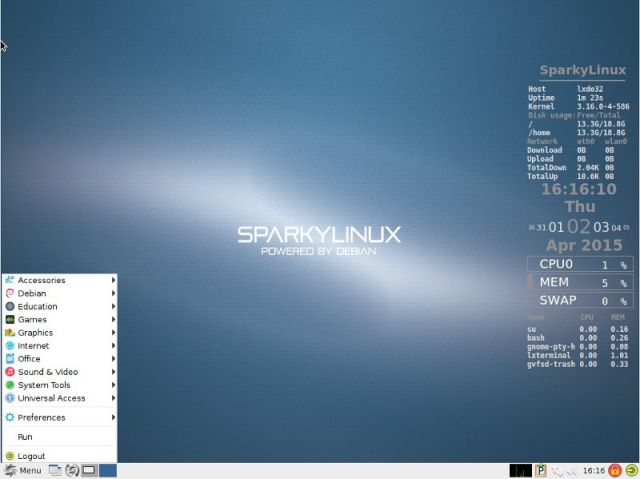The height and width of the screenshot is (479, 640).
Task: Select Logout in the menu
Action: [60, 456]
